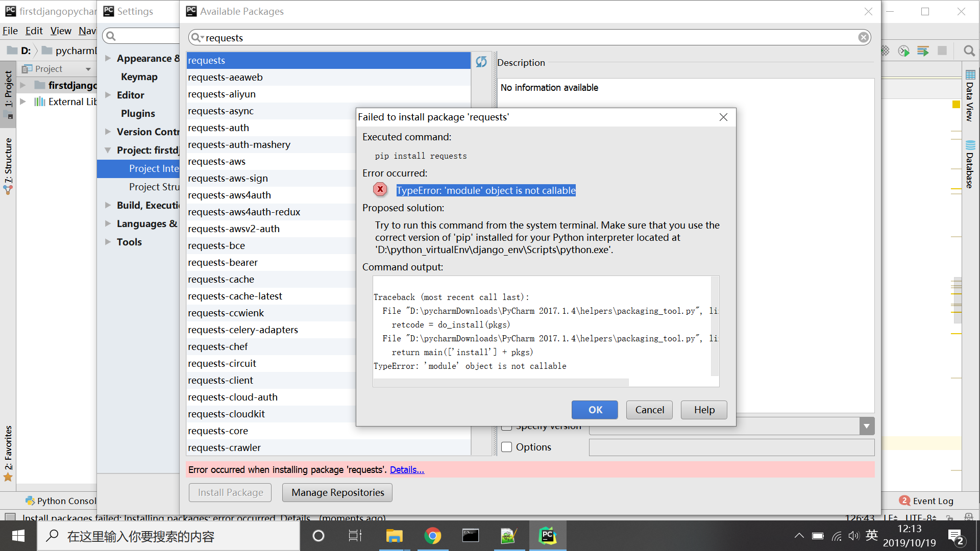Viewport: 980px width, 551px height.
Task: Expand Editor settings node
Action: coord(108,95)
